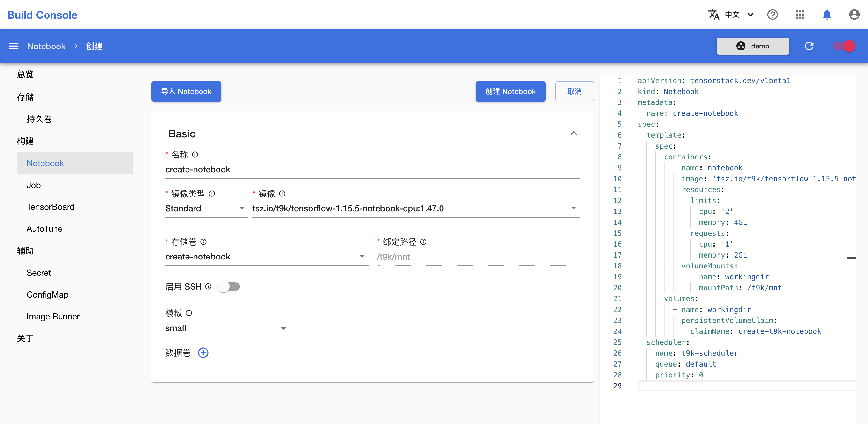Screen dimensions: 868x424
Task: Click Notebook in the breadcrumb
Action: (x=46, y=46)
